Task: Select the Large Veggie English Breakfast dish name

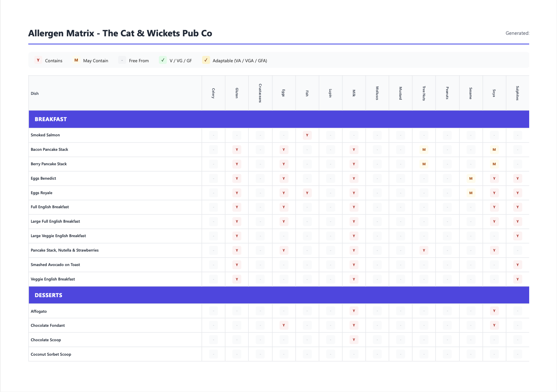Action: pos(58,236)
